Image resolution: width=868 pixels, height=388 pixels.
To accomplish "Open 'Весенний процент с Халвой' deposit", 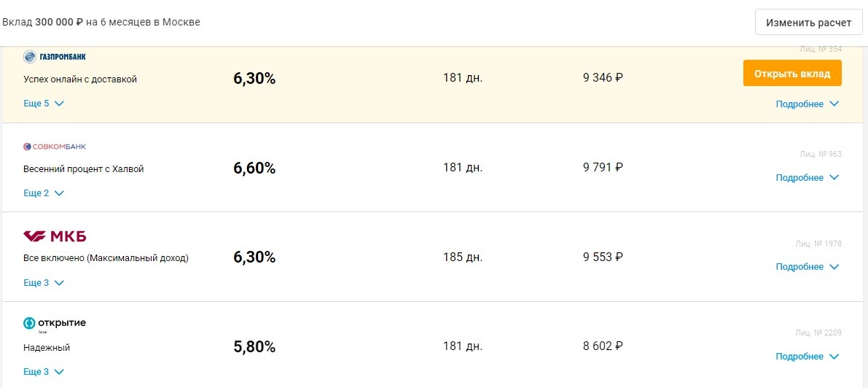I will [83, 169].
